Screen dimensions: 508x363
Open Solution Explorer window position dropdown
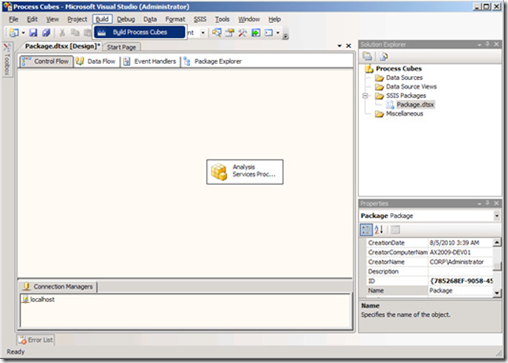pos(479,44)
